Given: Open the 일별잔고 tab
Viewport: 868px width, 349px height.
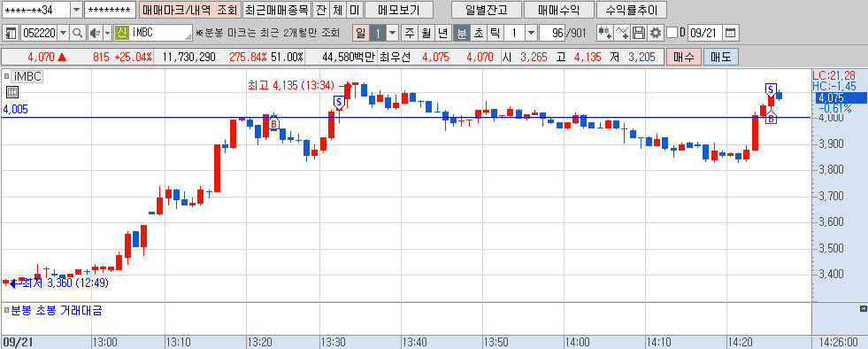Looking at the screenshot, I should pos(487,10).
